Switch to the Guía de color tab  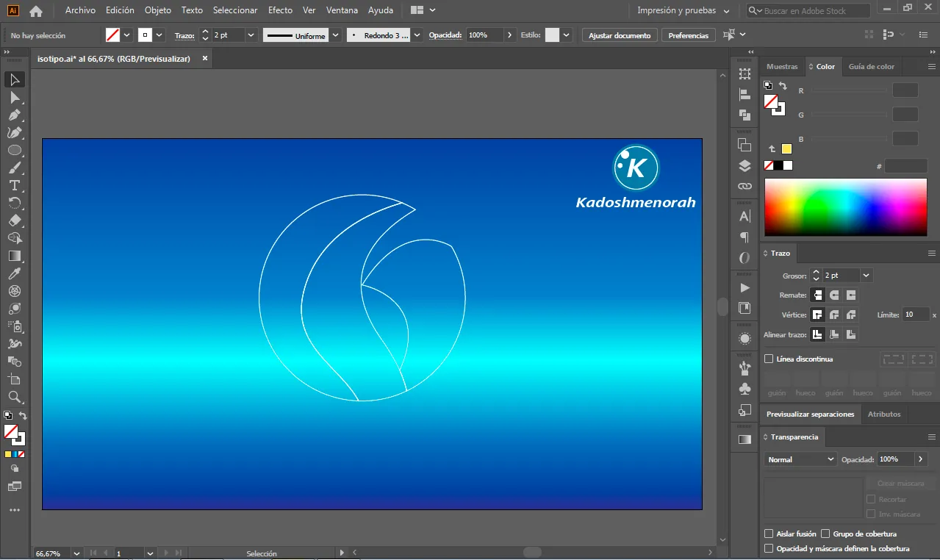(x=872, y=66)
